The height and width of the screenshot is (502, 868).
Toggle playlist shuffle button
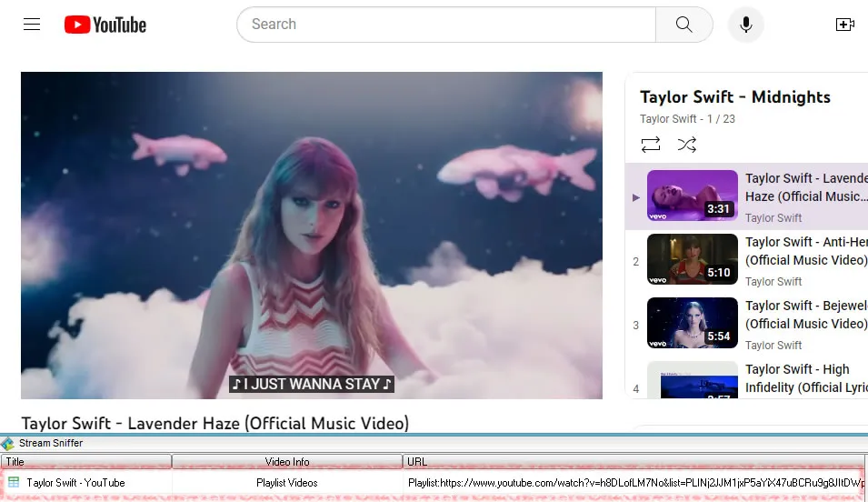point(687,145)
